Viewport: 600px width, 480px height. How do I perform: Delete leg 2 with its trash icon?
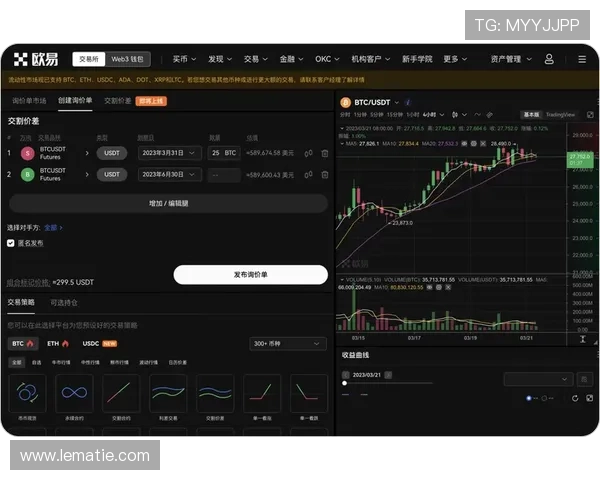(x=325, y=175)
